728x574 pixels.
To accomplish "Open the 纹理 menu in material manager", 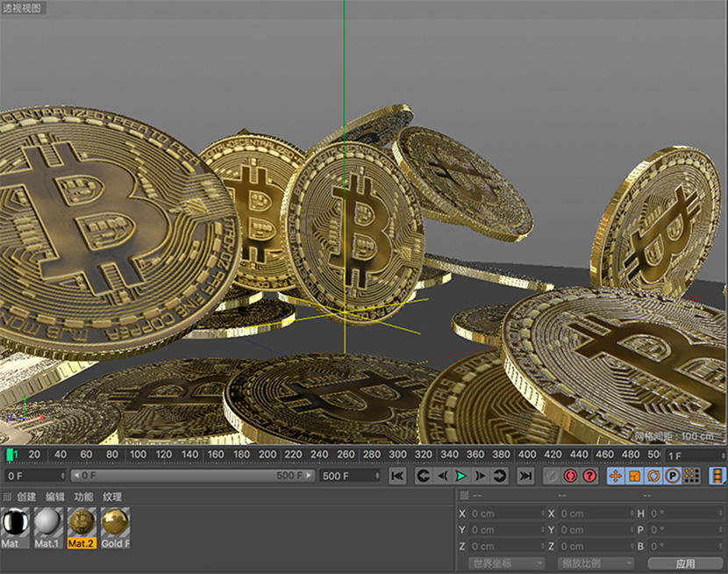I will [112, 497].
